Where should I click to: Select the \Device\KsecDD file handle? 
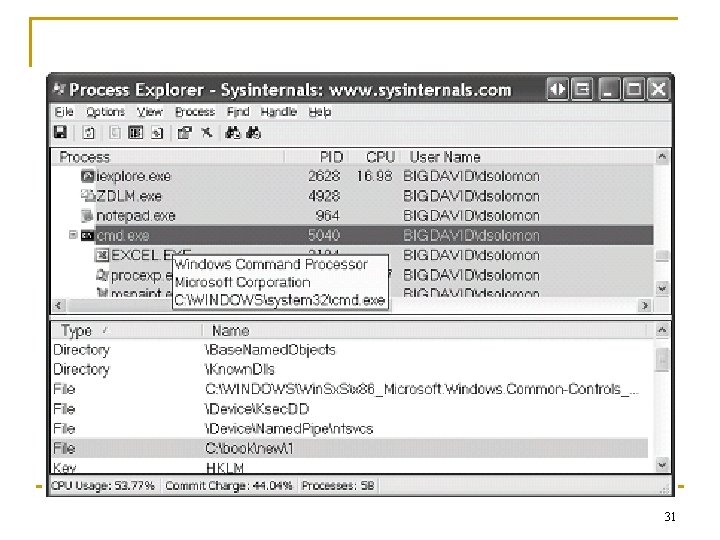pyautogui.click(x=350, y=409)
